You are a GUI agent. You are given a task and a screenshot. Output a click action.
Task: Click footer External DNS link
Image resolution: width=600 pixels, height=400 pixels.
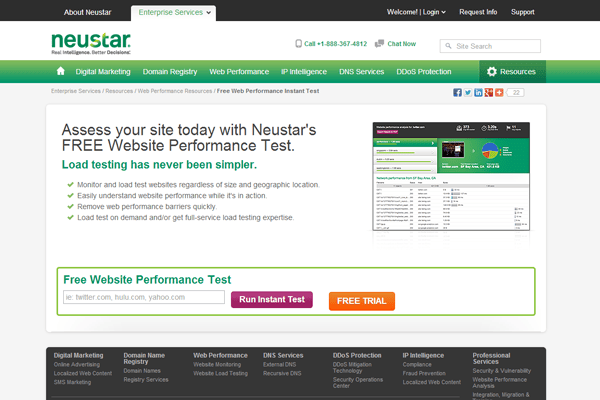point(279,364)
